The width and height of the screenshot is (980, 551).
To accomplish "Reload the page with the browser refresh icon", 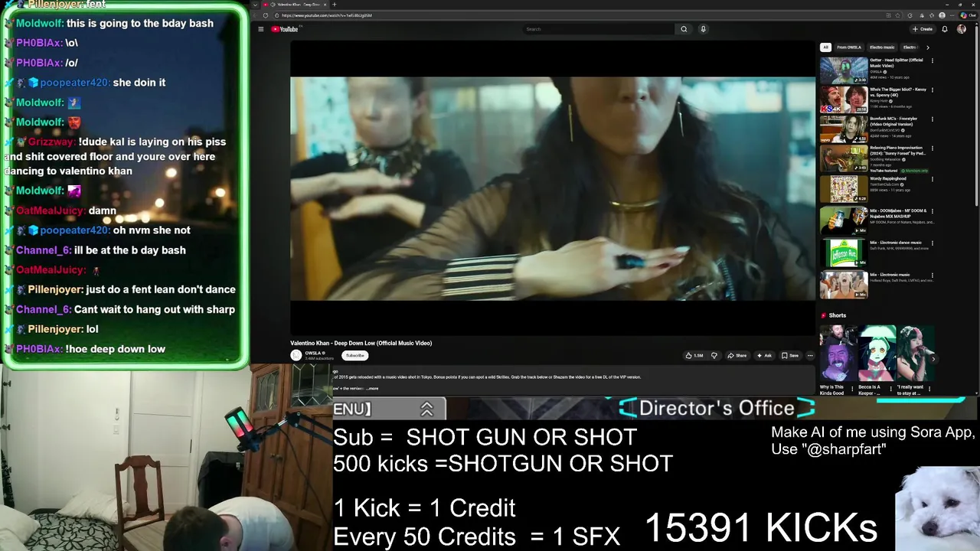I will coord(266,15).
